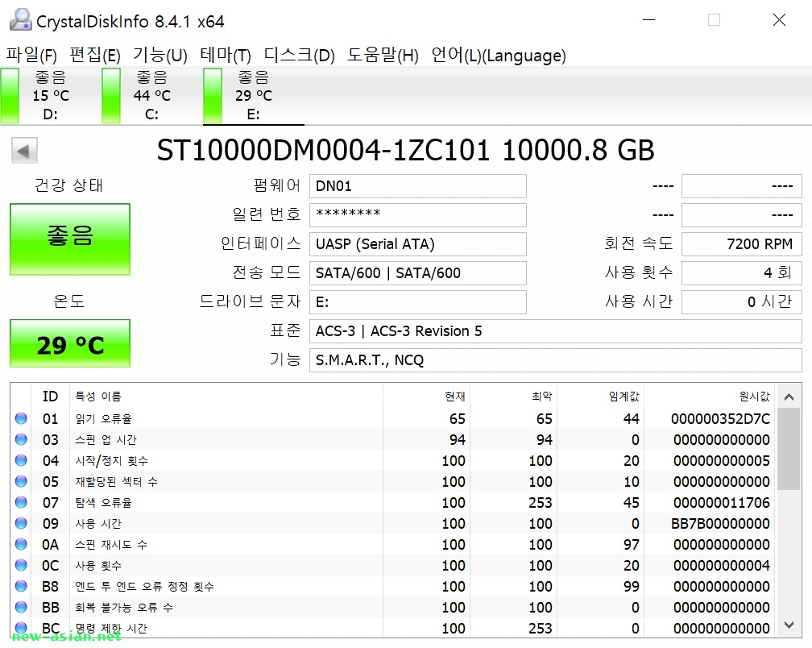
Task: Click the 특성 이름 column header
Action: point(226,397)
